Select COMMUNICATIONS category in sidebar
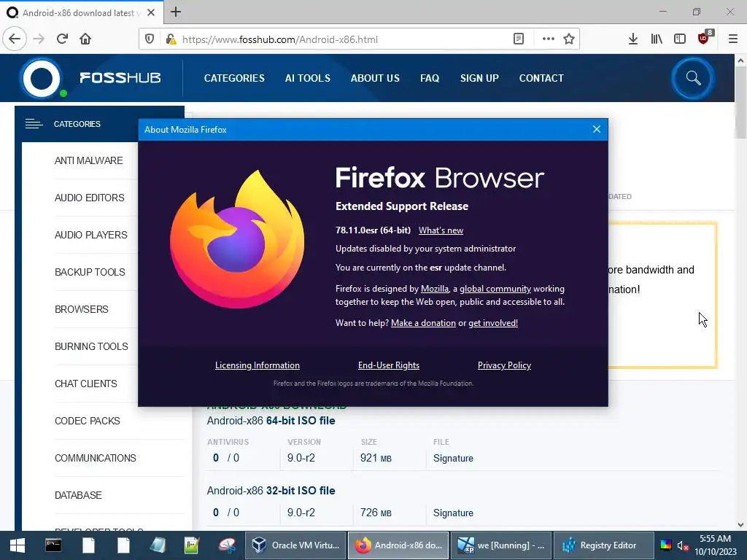The image size is (747, 560). click(x=96, y=458)
